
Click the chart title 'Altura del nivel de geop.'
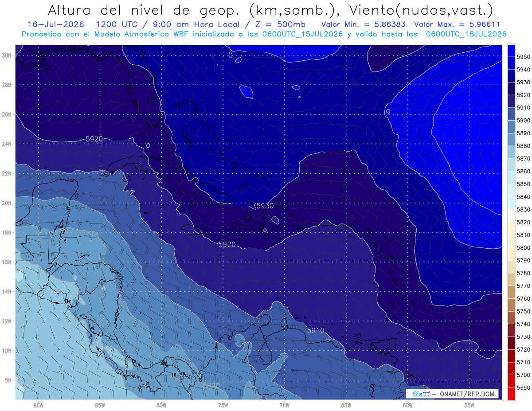click(x=143, y=10)
